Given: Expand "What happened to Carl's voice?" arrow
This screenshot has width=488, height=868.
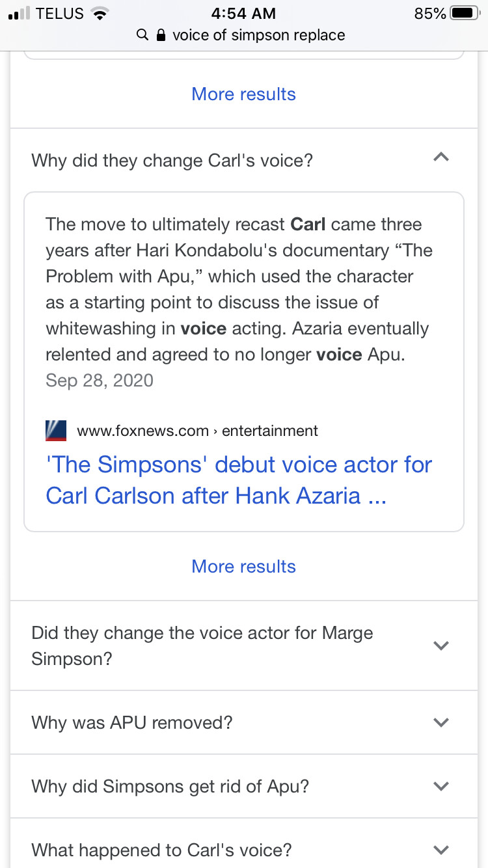Looking at the screenshot, I should click(441, 850).
